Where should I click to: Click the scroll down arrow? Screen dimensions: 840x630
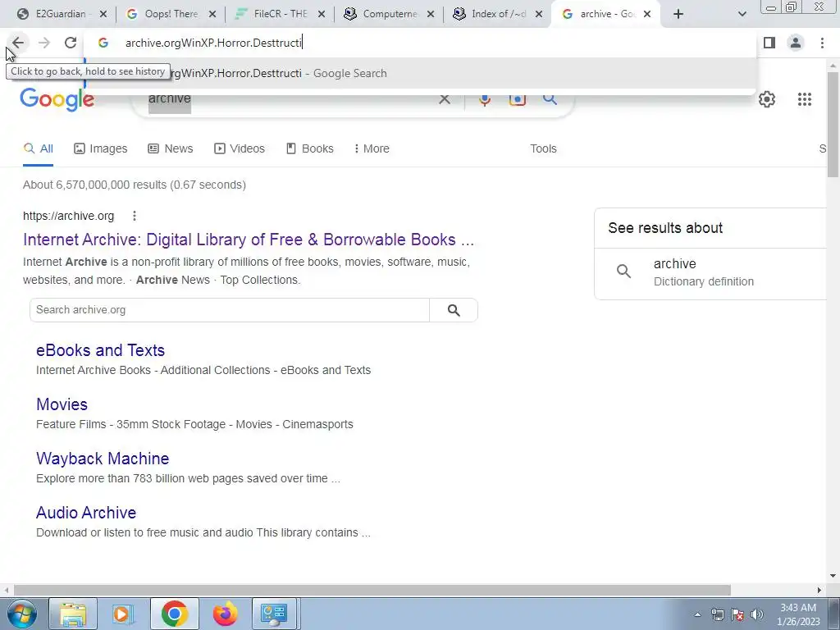click(833, 576)
